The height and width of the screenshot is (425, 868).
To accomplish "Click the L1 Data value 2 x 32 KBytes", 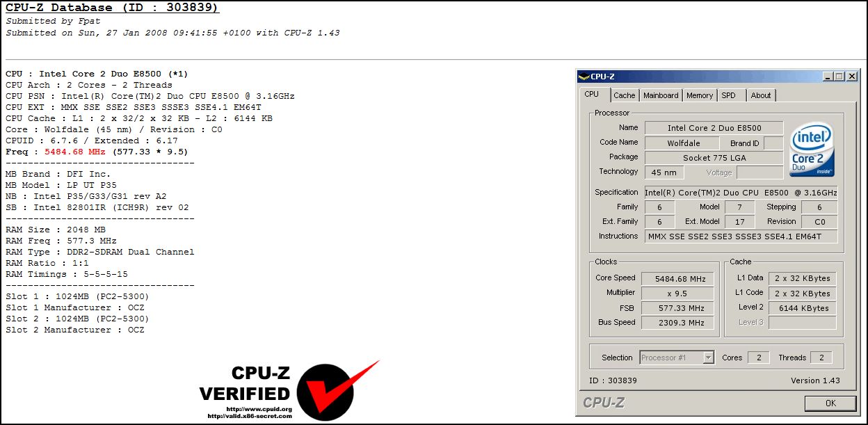I will (x=803, y=279).
